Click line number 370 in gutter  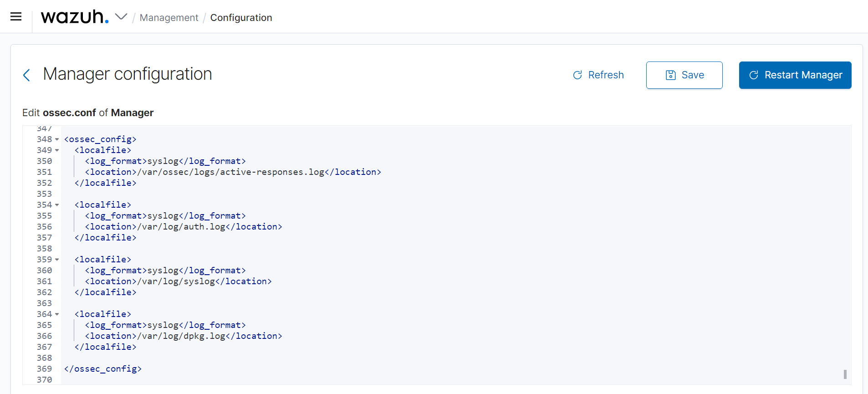[x=45, y=380]
